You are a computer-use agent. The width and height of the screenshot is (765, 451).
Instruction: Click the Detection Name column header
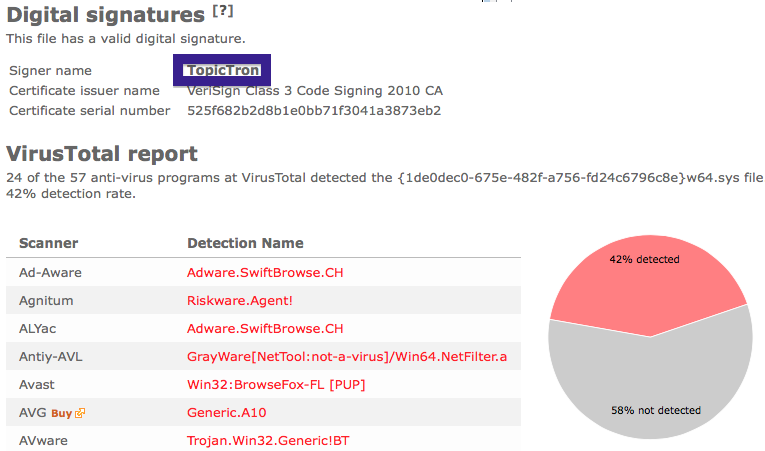pyautogui.click(x=245, y=243)
